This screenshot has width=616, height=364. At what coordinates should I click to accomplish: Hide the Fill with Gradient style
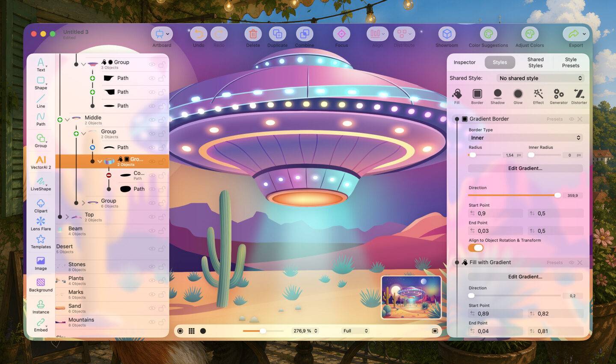point(571,263)
